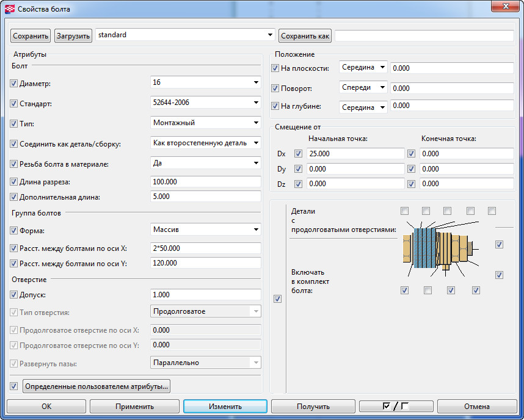The height and width of the screenshot is (420, 524).
Task: Expand the Форма dropdown set to Массив
Action: click(x=206, y=230)
